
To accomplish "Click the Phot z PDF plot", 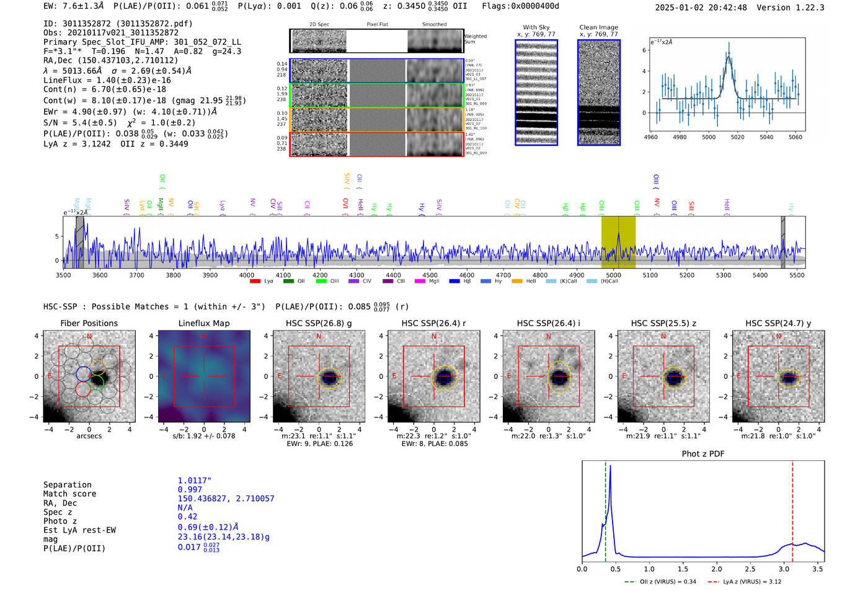I will [x=703, y=512].
